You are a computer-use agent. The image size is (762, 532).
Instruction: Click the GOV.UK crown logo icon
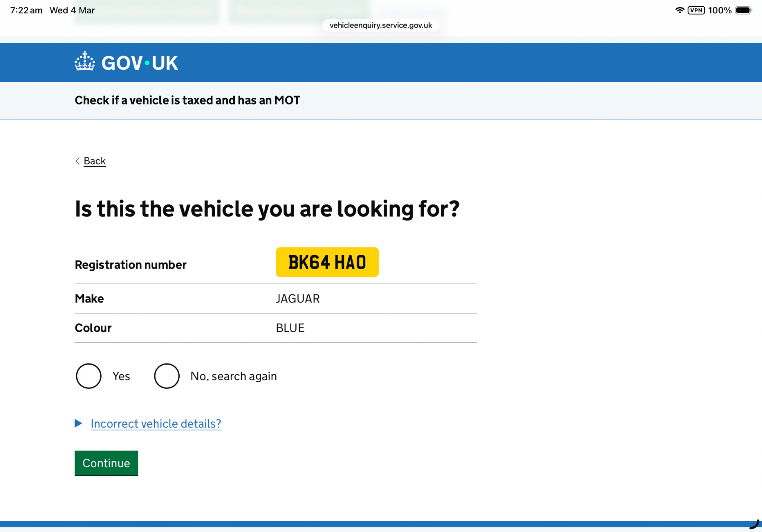pyautogui.click(x=85, y=62)
